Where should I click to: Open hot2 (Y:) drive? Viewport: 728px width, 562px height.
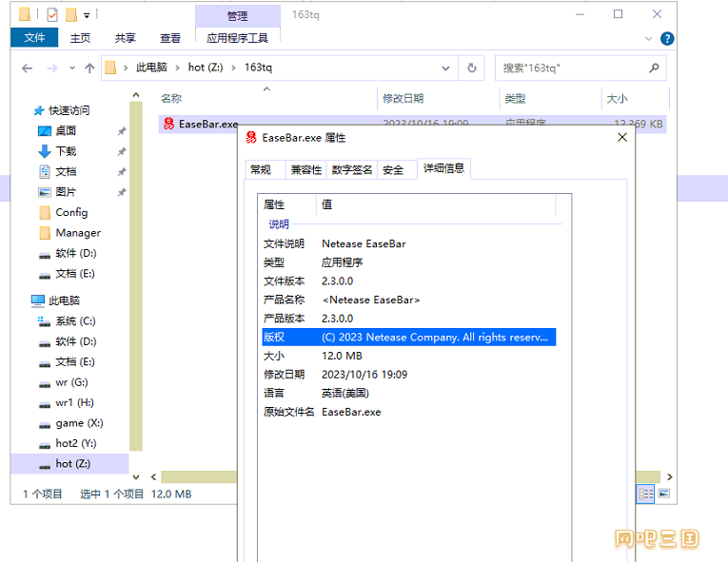[76, 444]
